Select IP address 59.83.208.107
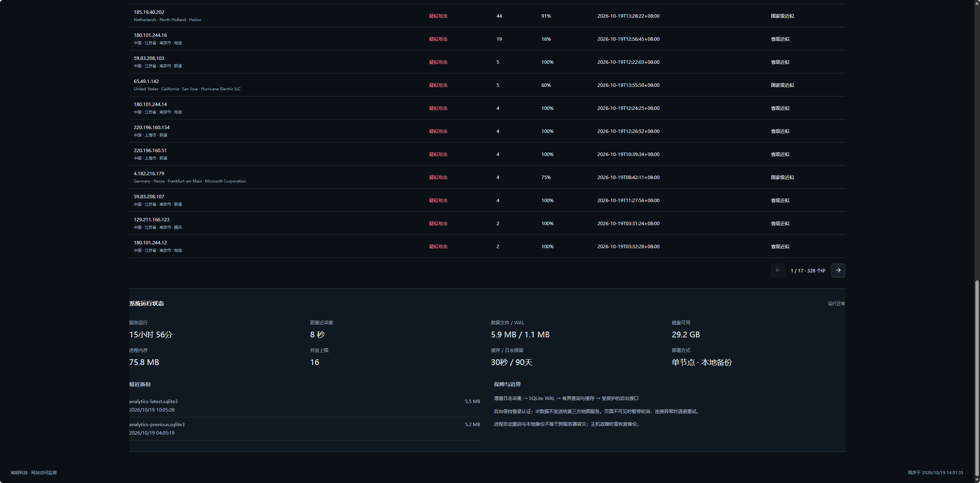The width and height of the screenshot is (980, 483). [149, 197]
